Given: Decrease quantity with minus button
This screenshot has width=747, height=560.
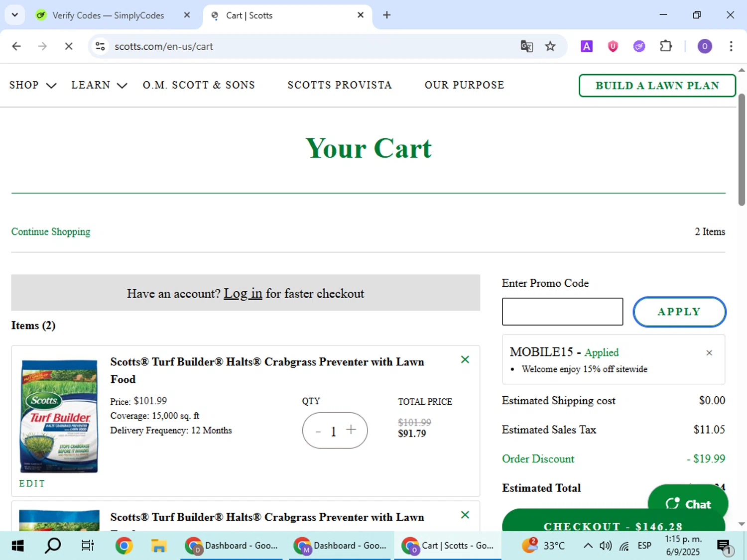Looking at the screenshot, I should pyautogui.click(x=318, y=431).
